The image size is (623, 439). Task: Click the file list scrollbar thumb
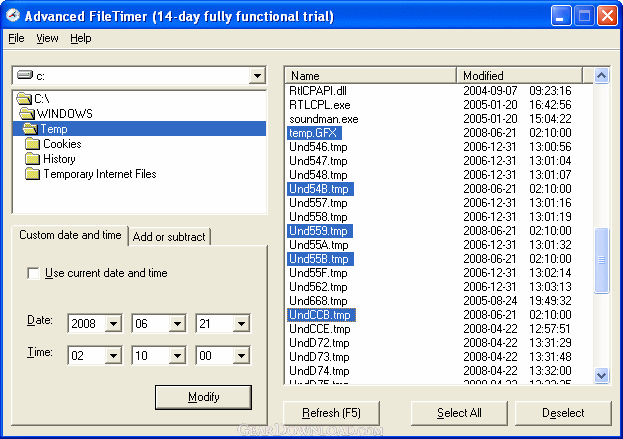602,260
